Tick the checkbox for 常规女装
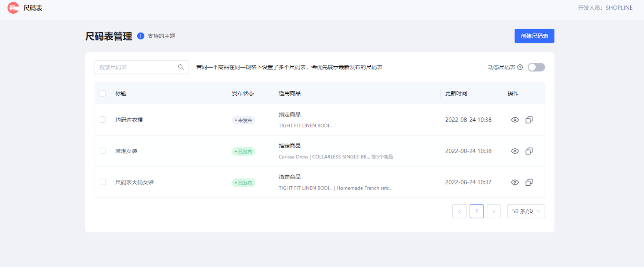 coord(103,151)
